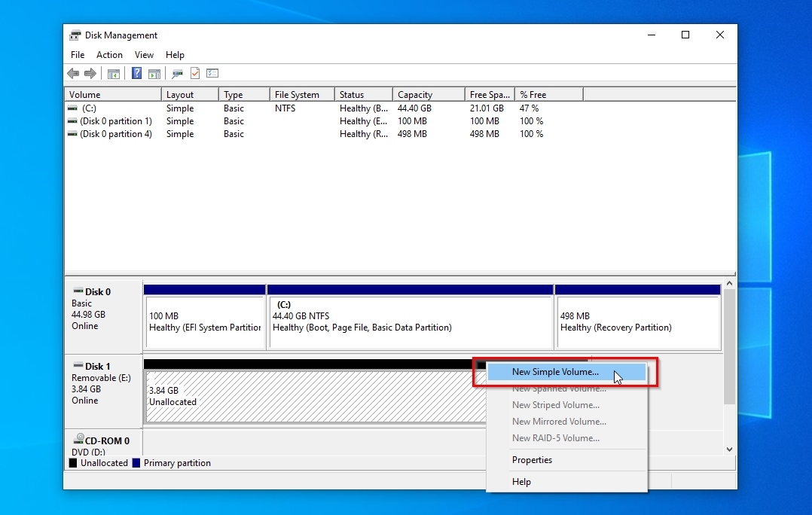Sort by the Type column header
The image size is (812, 515).
pyautogui.click(x=244, y=95)
